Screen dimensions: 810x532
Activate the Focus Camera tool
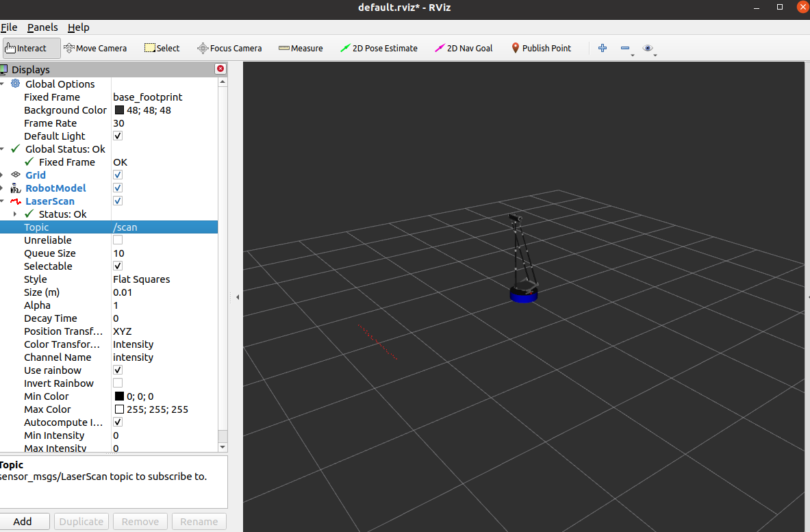pos(229,48)
